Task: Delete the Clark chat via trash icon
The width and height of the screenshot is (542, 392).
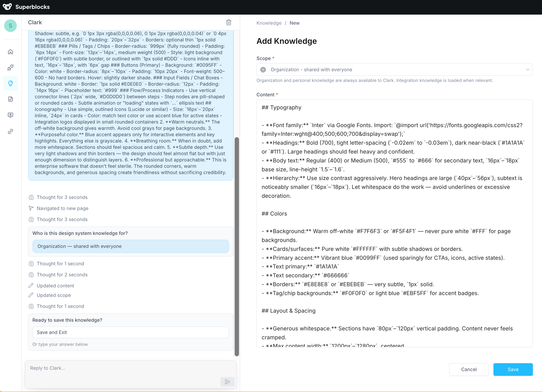Action: (x=229, y=22)
